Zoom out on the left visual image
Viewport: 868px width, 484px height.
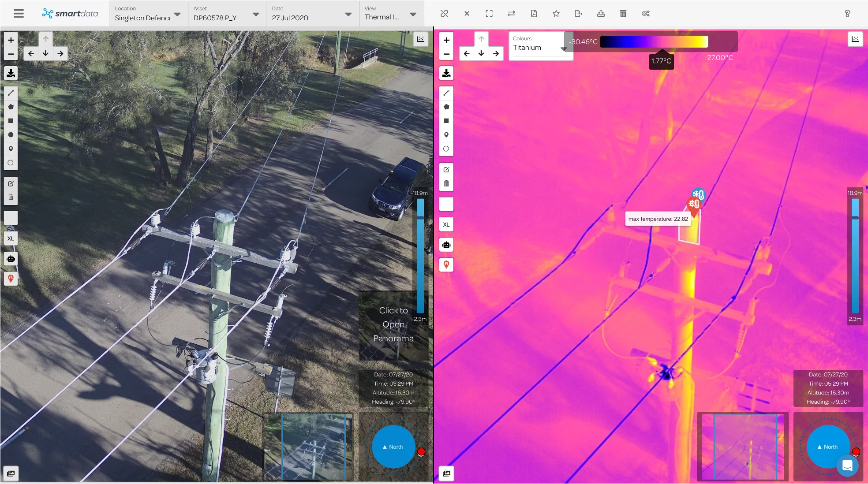click(x=11, y=54)
